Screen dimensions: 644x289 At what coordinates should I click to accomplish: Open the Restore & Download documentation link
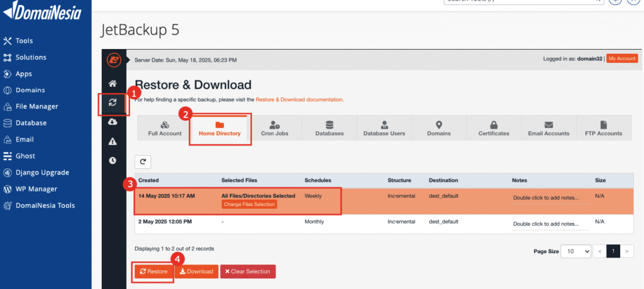(x=299, y=99)
